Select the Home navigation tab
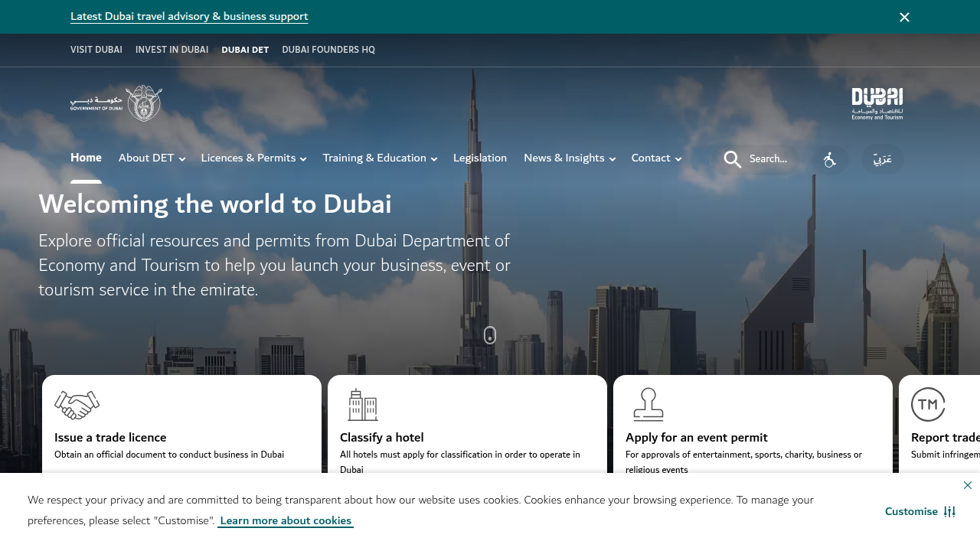 [x=86, y=158]
